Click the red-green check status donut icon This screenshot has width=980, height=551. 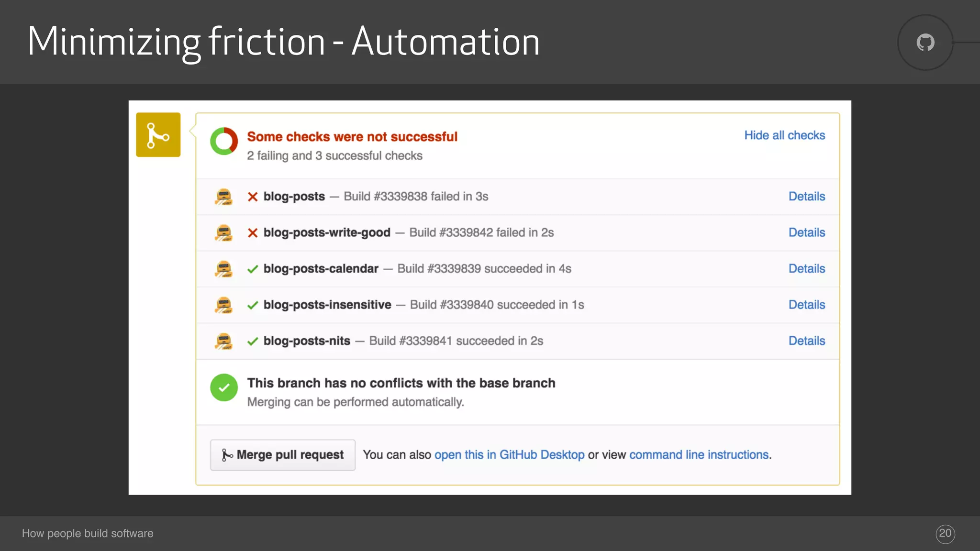click(x=224, y=141)
